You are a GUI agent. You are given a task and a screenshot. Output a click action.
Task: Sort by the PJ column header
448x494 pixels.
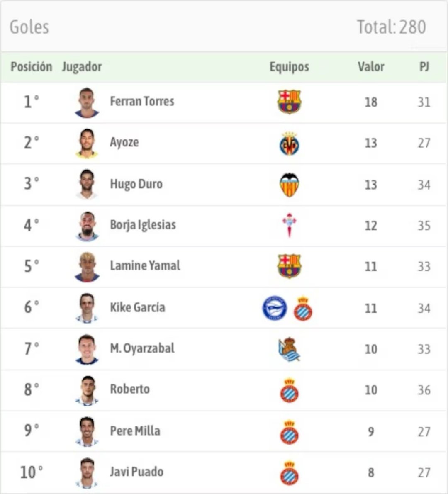(x=424, y=67)
